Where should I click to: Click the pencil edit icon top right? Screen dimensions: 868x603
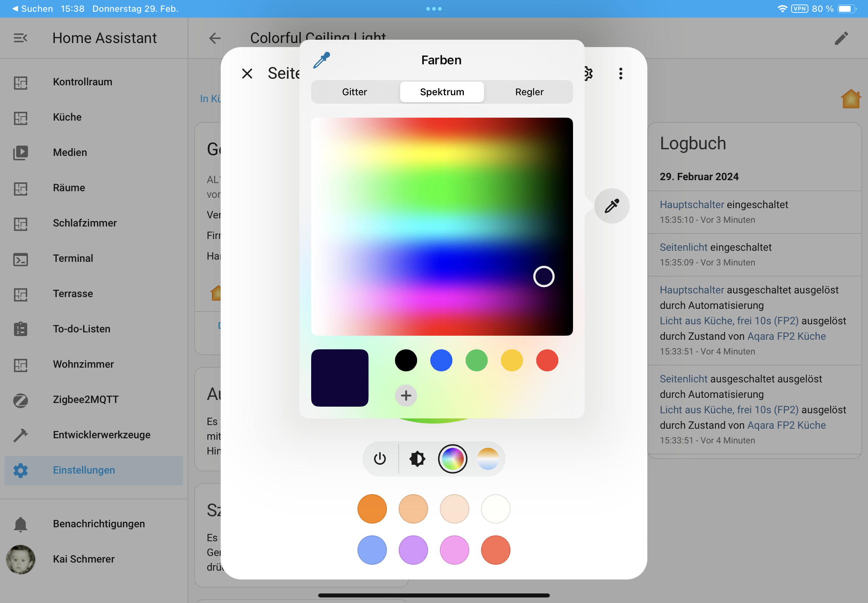[x=841, y=38]
